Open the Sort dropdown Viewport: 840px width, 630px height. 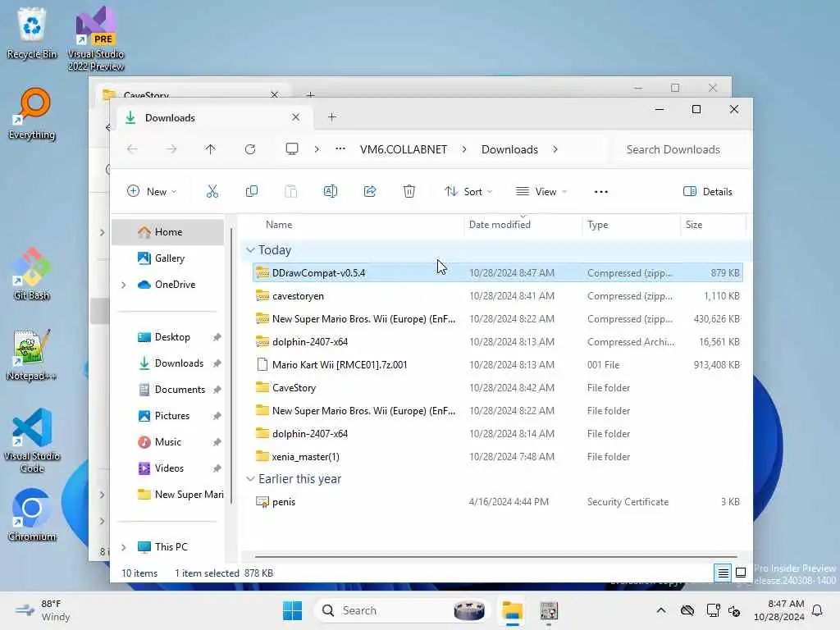[x=468, y=192]
